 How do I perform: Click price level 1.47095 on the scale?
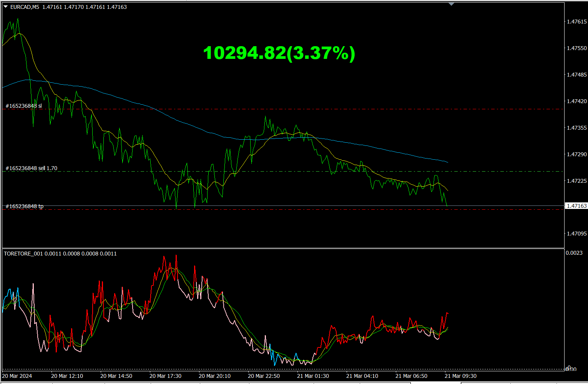(x=577, y=234)
